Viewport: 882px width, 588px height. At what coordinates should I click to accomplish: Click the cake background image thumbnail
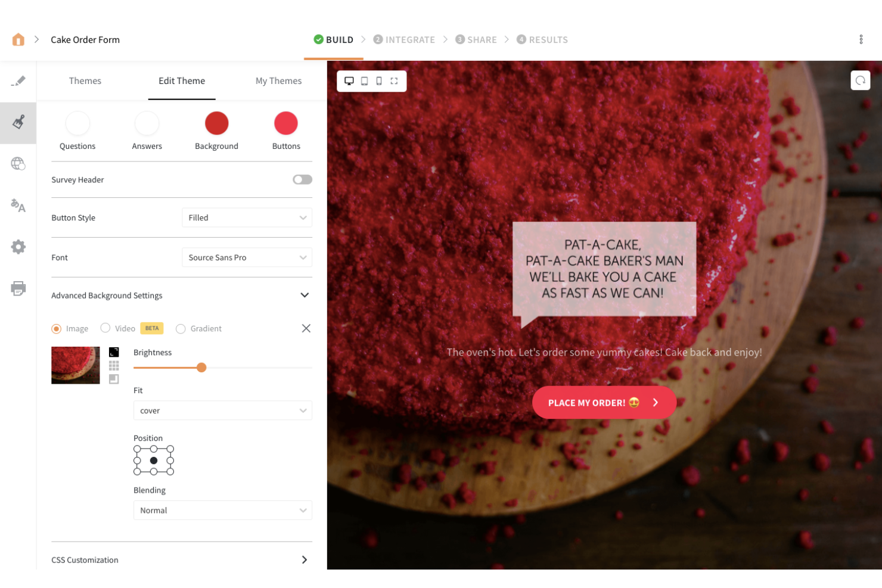(75, 365)
